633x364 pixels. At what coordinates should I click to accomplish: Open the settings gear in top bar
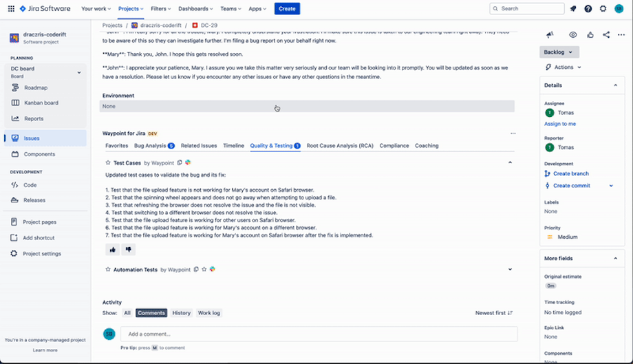click(603, 8)
